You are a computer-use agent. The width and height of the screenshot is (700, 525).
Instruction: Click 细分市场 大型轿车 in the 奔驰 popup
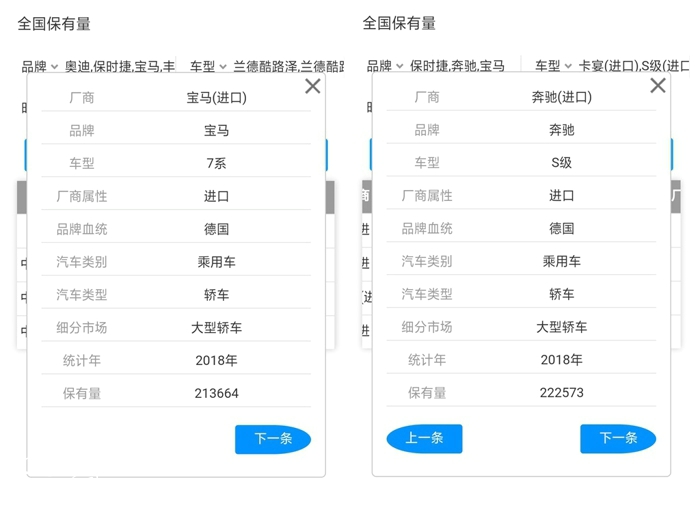(562, 327)
